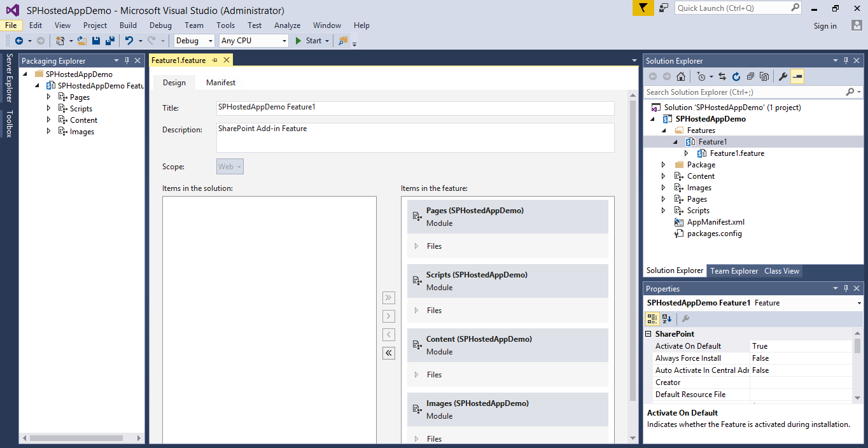Expand Feature1.feature node in Solution Explorer
Screen dimensions: 868x448
tap(687, 153)
